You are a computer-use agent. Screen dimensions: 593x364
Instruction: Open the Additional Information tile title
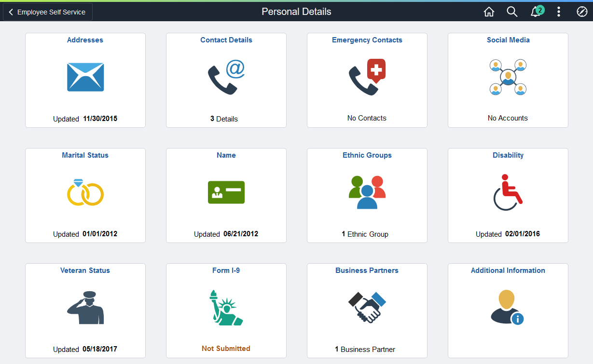pos(508,270)
